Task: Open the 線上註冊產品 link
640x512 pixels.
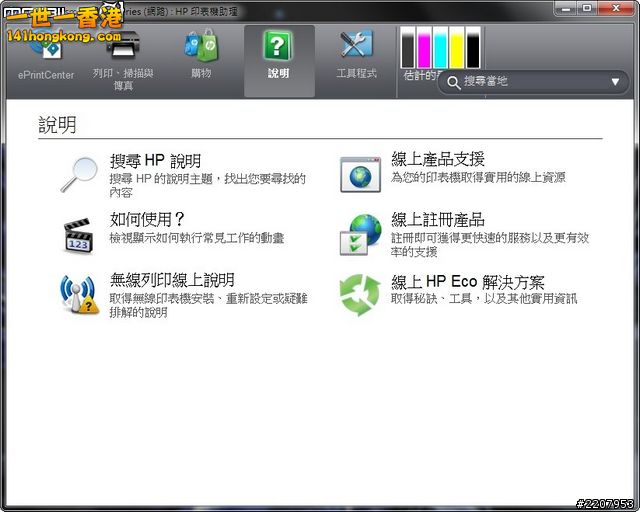Action: point(438,219)
